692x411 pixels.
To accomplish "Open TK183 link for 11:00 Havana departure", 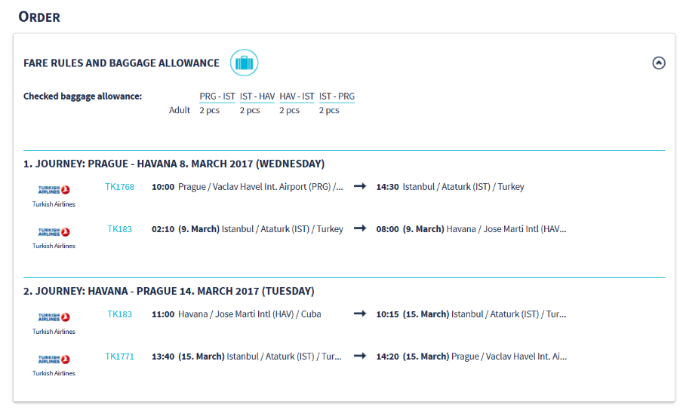I will click(119, 314).
